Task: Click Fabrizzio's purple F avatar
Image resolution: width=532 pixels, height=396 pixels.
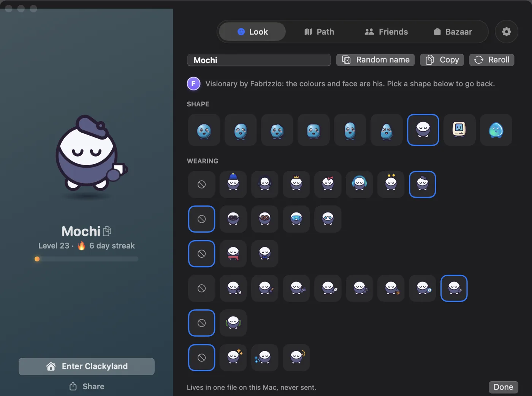Action: coord(193,84)
